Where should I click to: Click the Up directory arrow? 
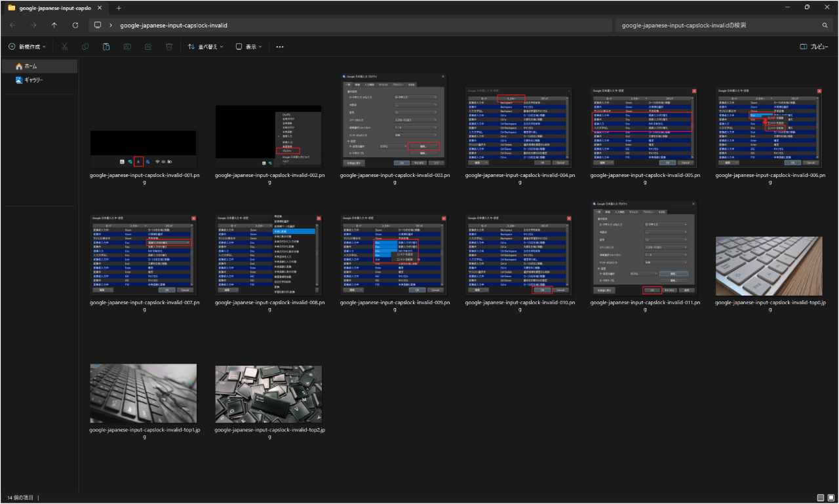(x=54, y=25)
